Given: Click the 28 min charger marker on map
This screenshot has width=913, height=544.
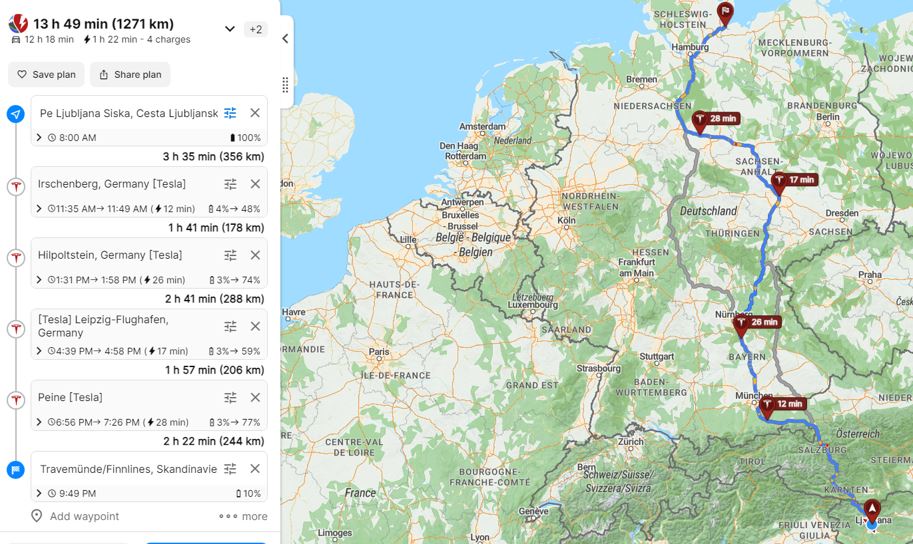Looking at the screenshot, I should pos(716,121).
